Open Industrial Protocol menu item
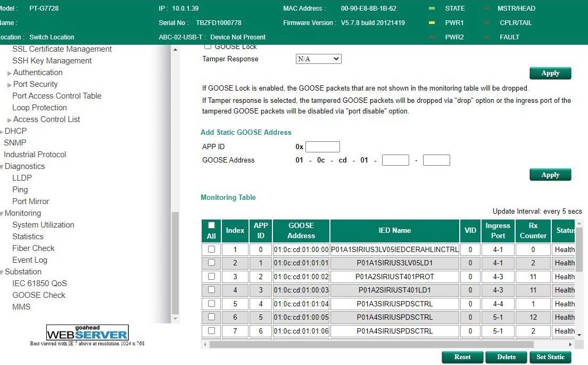588x365 pixels. [x=35, y=155]
